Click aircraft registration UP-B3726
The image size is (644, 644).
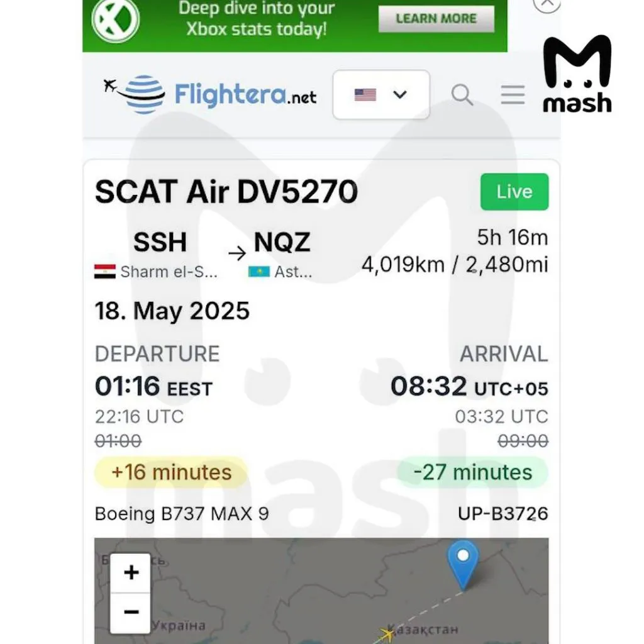502,514
